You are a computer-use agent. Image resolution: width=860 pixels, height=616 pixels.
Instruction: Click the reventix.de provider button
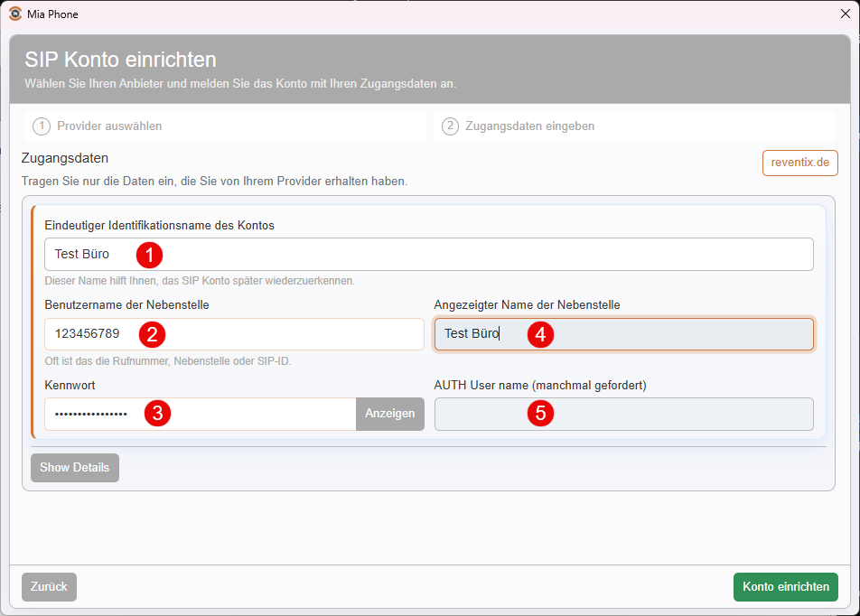pos(799,163)
